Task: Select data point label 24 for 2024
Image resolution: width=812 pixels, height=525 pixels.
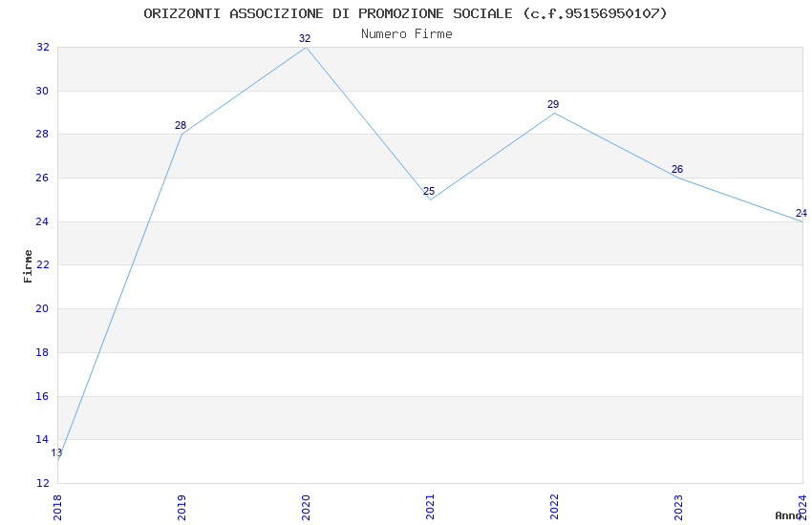Action: click(x=801, y=213)
